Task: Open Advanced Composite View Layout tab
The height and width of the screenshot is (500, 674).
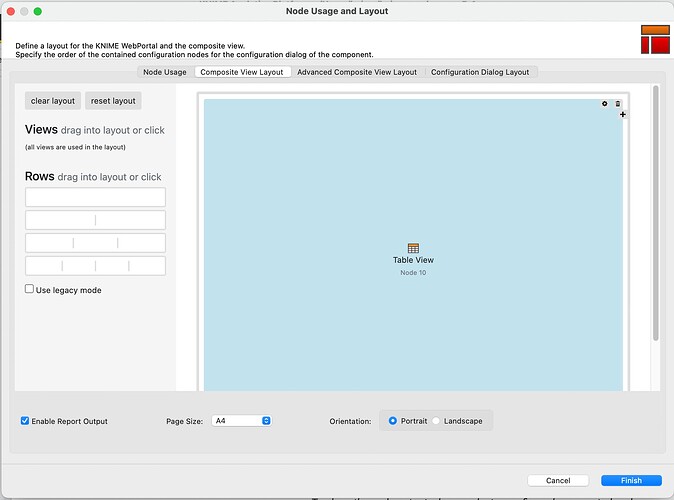Action: tap(357, 72)
